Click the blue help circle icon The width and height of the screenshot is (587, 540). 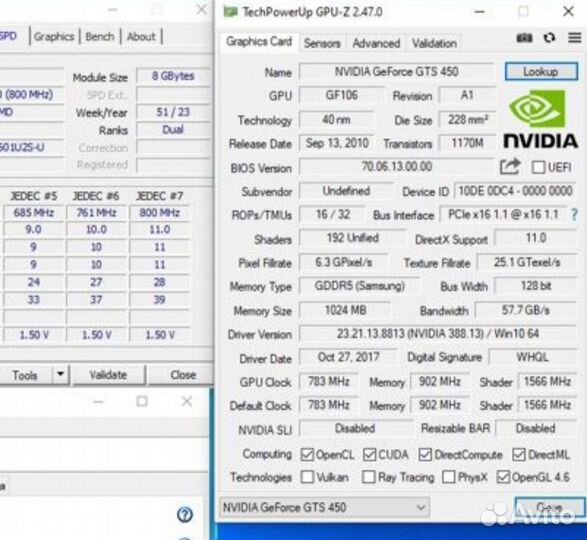[x=185, y=515]
